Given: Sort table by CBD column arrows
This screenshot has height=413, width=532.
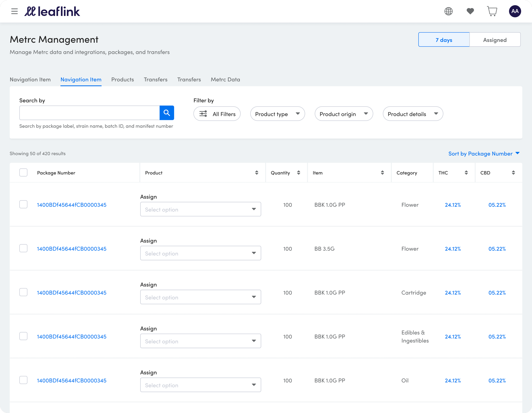Looking at the screenshot, I should (513, 173).
